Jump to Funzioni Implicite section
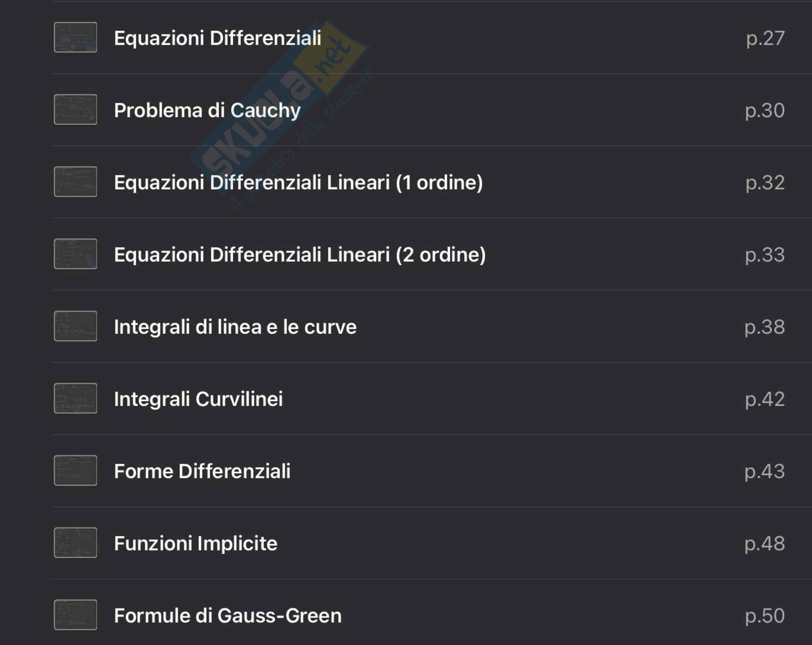Viewport: 812px width, 645px height. point(196,543)
